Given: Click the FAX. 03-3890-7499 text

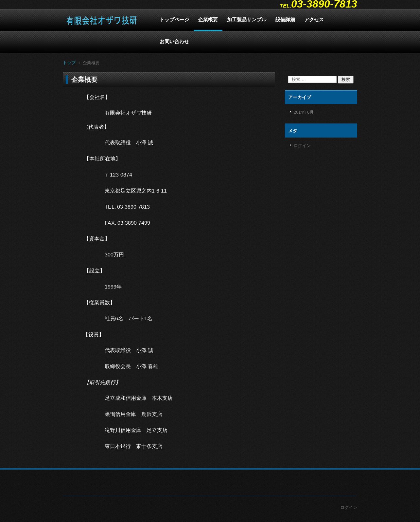Looking at the screenshot, I should [127, 223].
